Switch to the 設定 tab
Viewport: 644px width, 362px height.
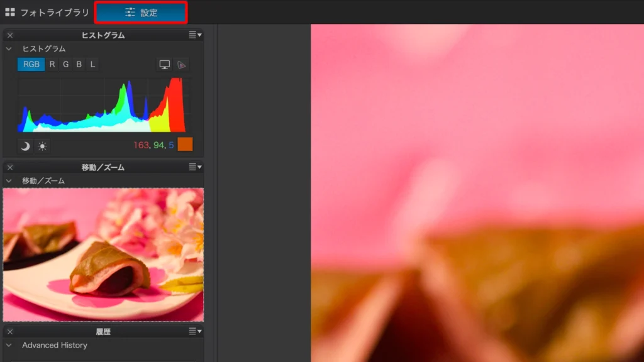(141, 12)
